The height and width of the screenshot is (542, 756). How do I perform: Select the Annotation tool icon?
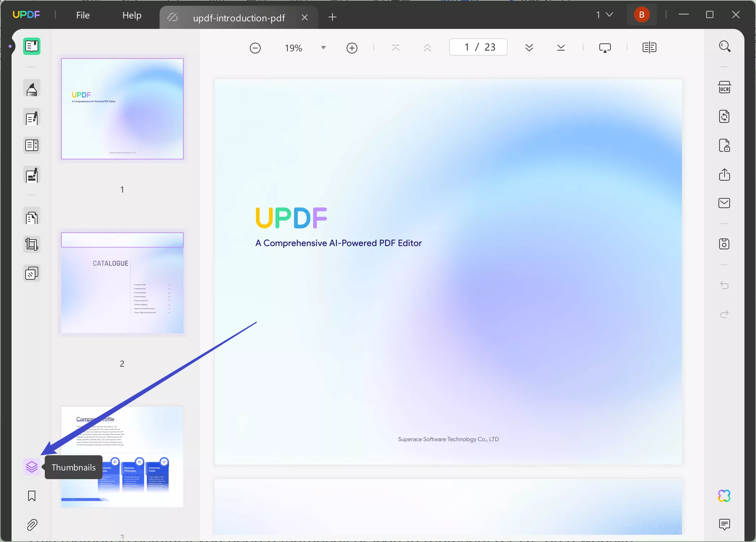(x=32, y=89)
